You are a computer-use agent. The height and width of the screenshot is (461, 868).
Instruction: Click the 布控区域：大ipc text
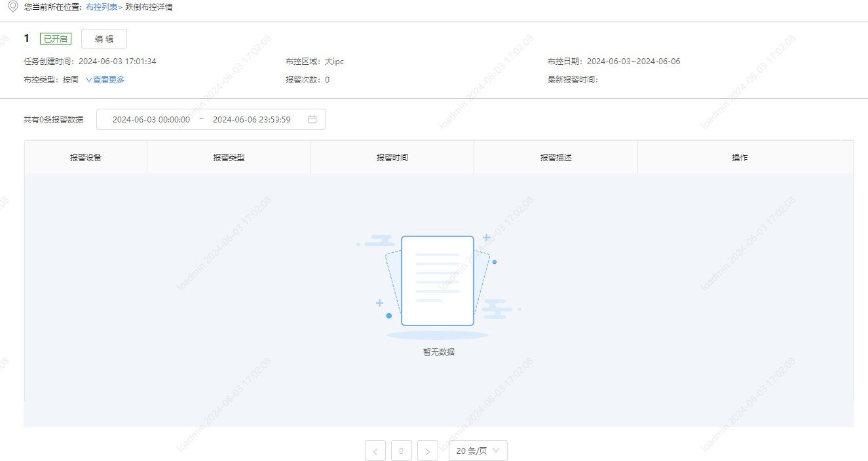(314, 62)
